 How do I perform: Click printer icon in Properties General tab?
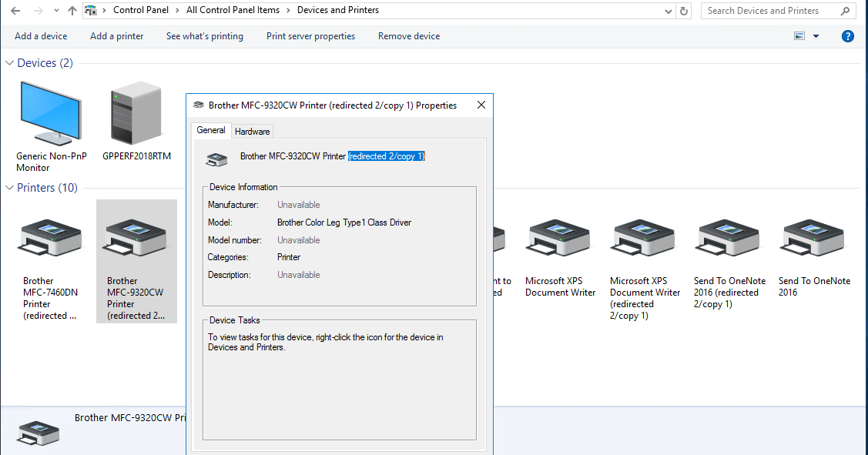[217, 159]
